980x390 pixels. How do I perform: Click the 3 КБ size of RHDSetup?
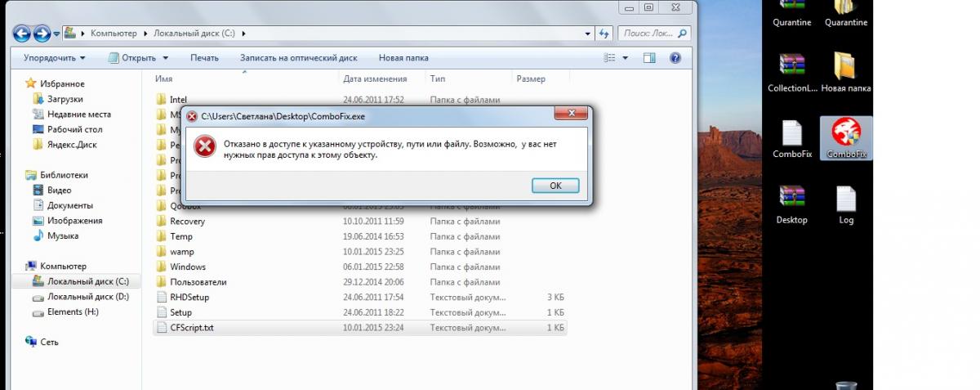coord(555,298)
